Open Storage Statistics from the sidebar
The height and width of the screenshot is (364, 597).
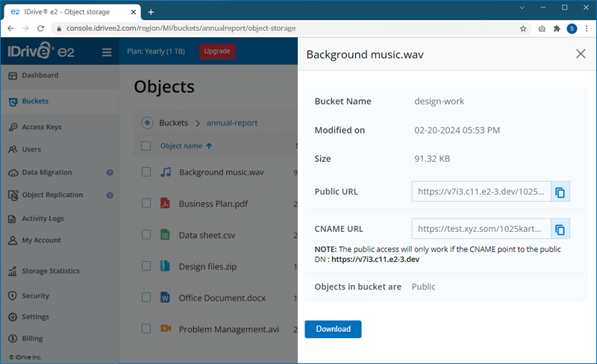pyautogui.click(x=50, y=271)
